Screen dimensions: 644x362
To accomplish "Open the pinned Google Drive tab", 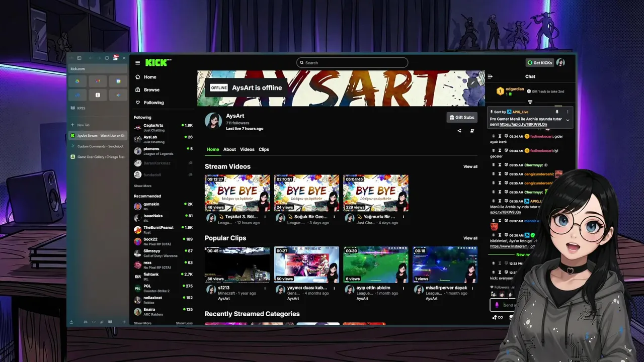I will (77, 81).
